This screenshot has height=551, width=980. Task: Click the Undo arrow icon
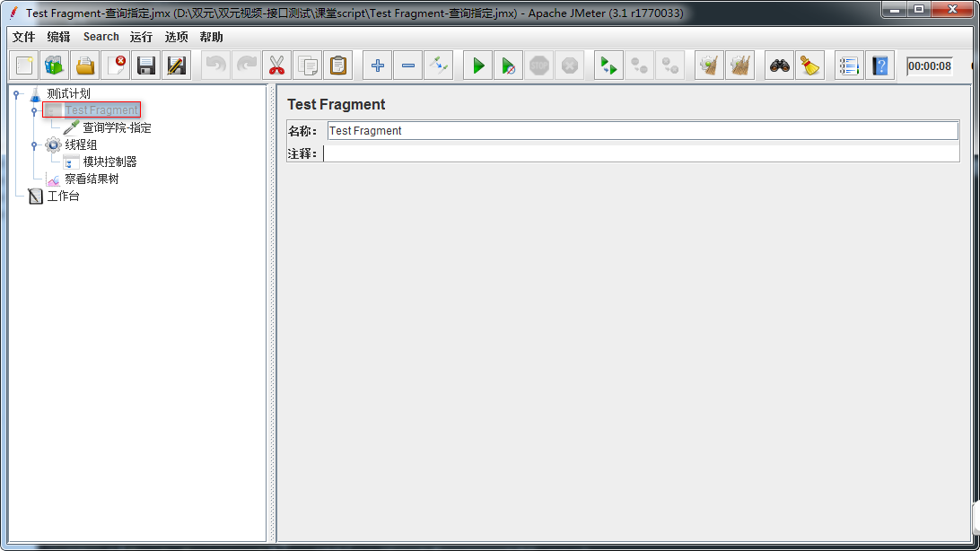216,66
